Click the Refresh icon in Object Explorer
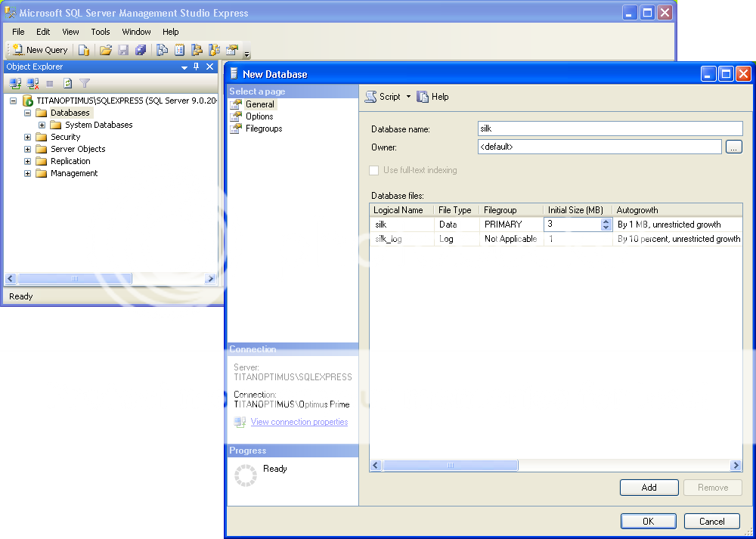 point(67,83)
